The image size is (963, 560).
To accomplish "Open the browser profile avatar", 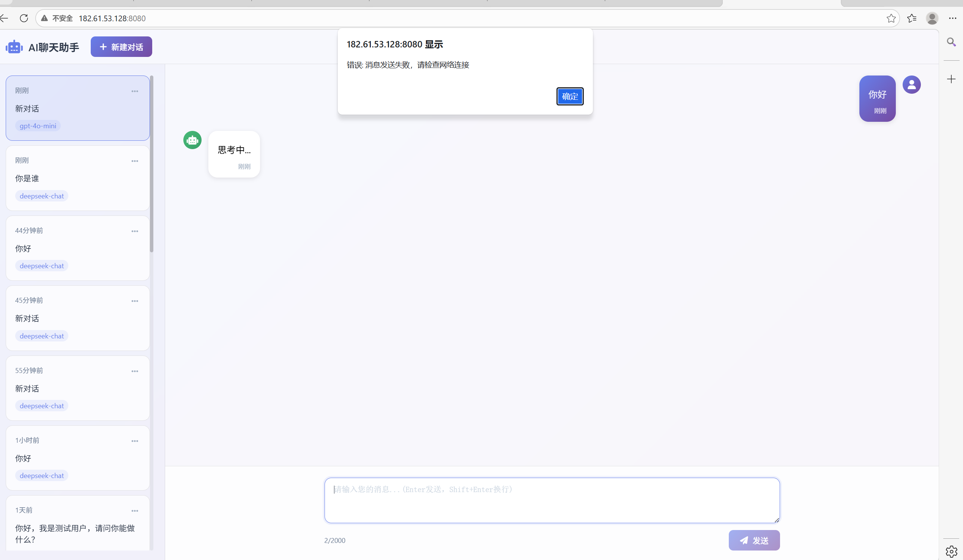I will pyautogui.click(x=932, y=18).
